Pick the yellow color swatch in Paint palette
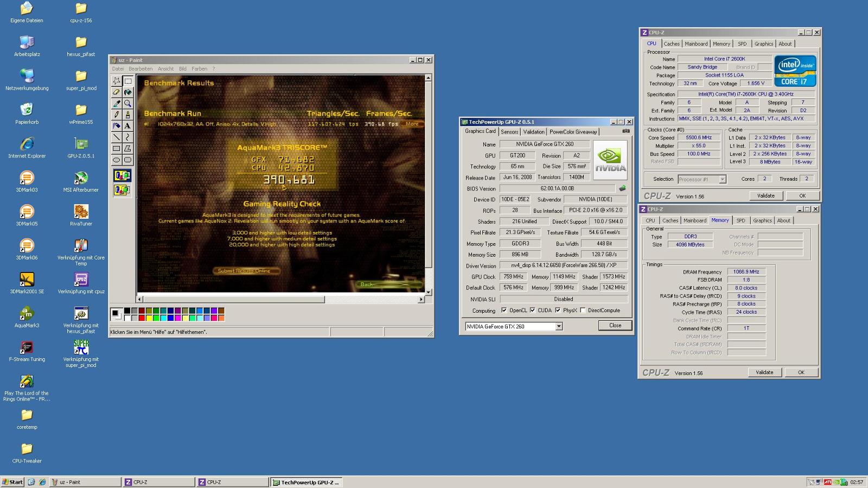 [x=149, y=318]
